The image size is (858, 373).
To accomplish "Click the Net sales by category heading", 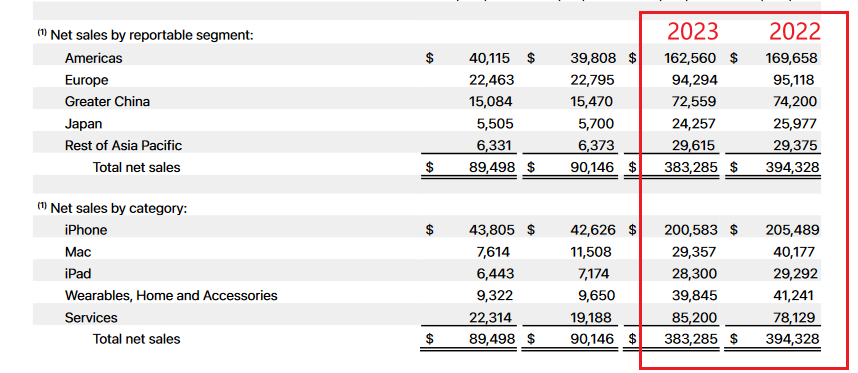I will click(x=119, y=208).
